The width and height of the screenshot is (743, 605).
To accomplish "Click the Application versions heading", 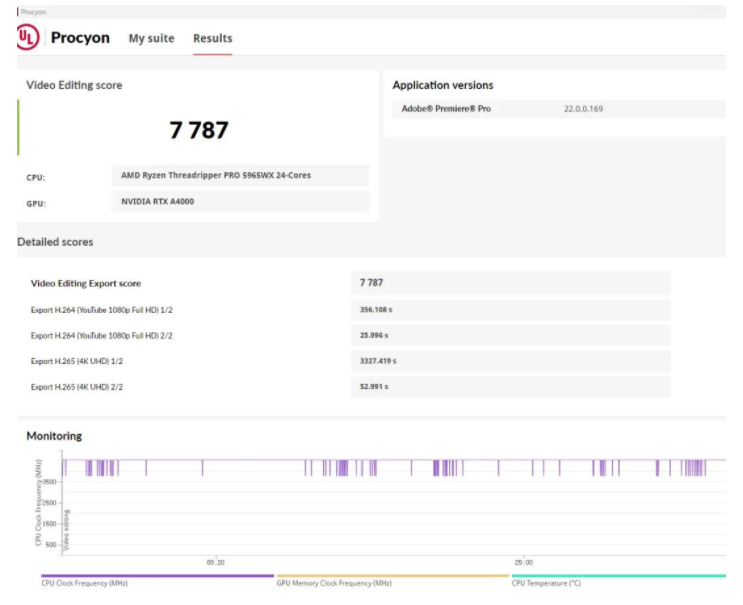I will click(x=443, y=85).
